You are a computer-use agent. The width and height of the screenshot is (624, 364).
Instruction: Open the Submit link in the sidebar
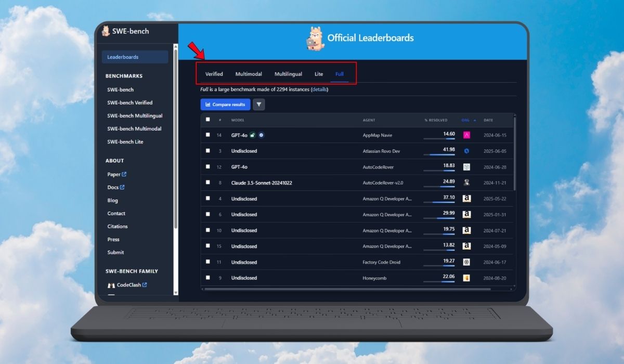(115, 252)
